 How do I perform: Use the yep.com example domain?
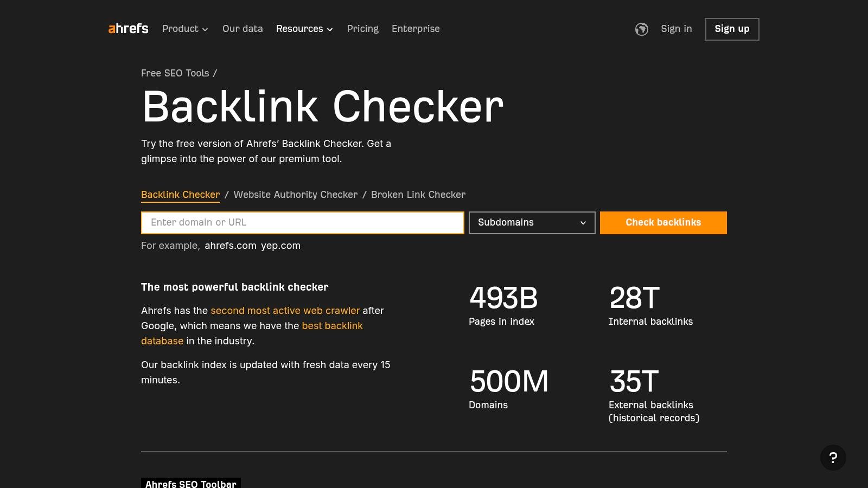tap(280, 246)
